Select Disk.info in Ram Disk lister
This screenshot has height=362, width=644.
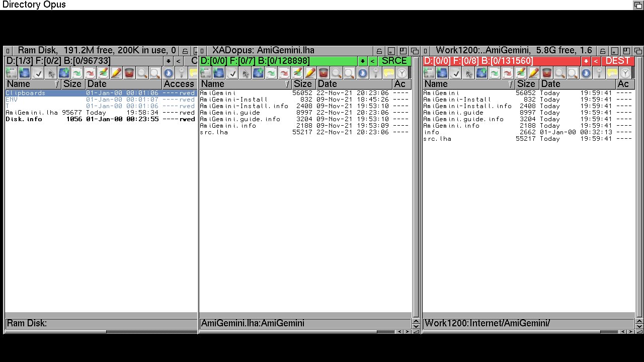click(101, 119)
